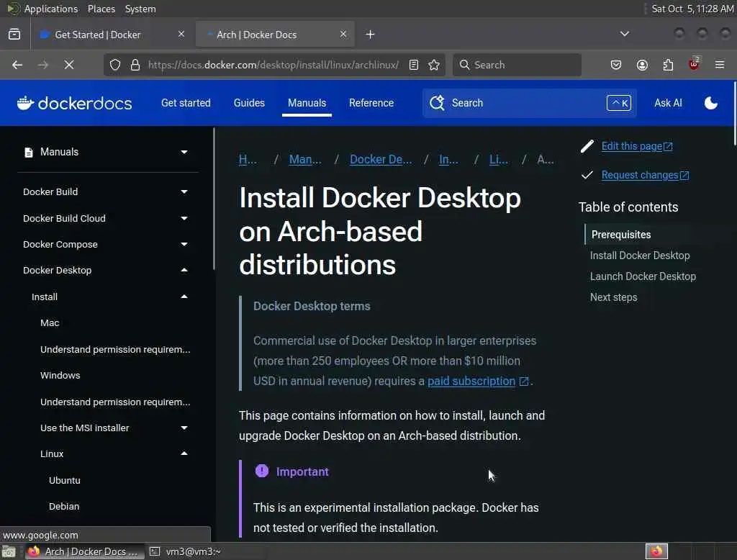Collapse the Linux section arrow
The image size is (737, 560).
tap(184, 453)
